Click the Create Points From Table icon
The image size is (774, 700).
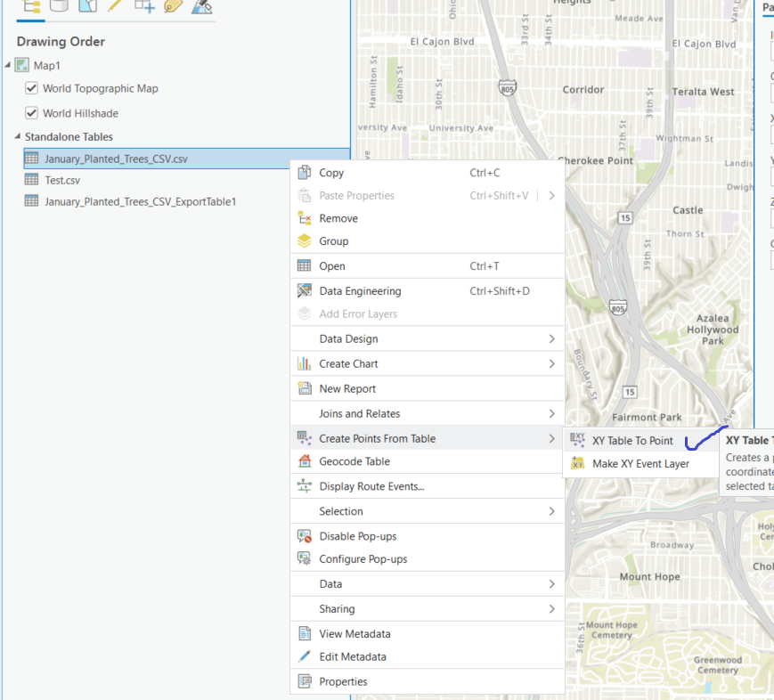pyautogui.click(x=305, y=438)
